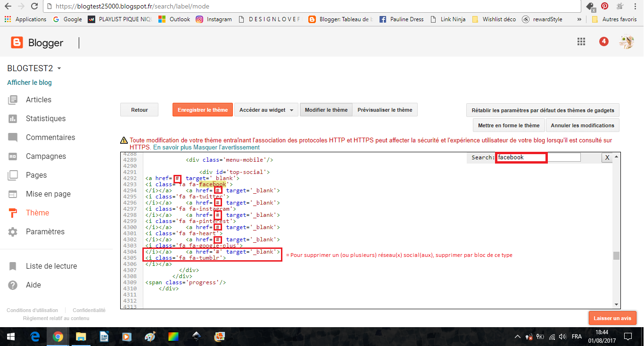644x346 pixels.
Task: Click the Blogger logo icon
Action: [17, 43]
